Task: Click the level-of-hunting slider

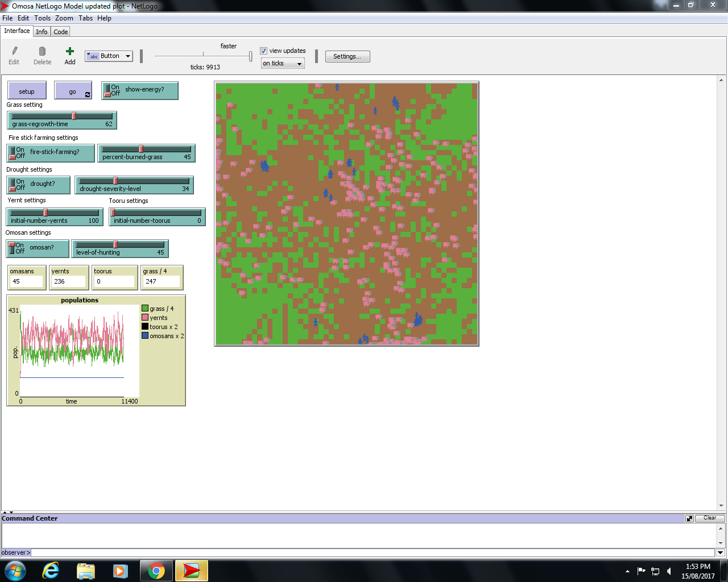Action: (x=120, y=248)
